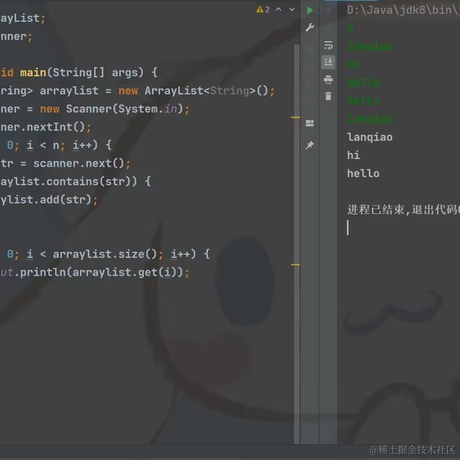The image size is (460, 460).
Task: Click the 'add(str)' call in code
Action: pos(66,200)
